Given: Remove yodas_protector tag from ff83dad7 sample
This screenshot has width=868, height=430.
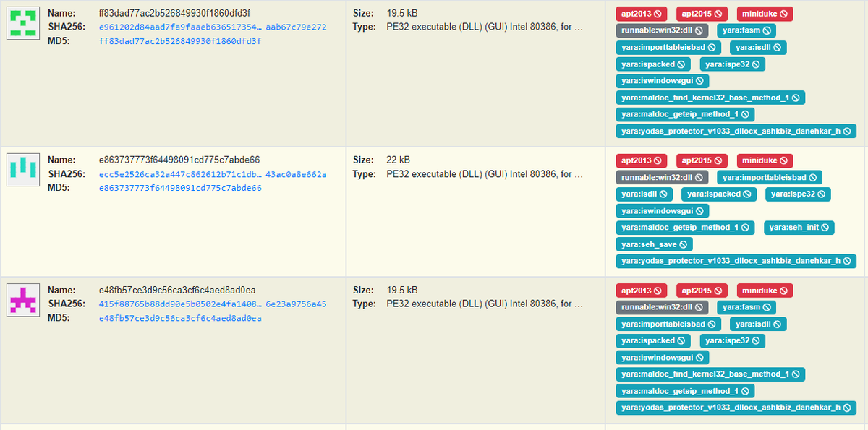Looking at the screenshot, I should [x=846, y=131].
